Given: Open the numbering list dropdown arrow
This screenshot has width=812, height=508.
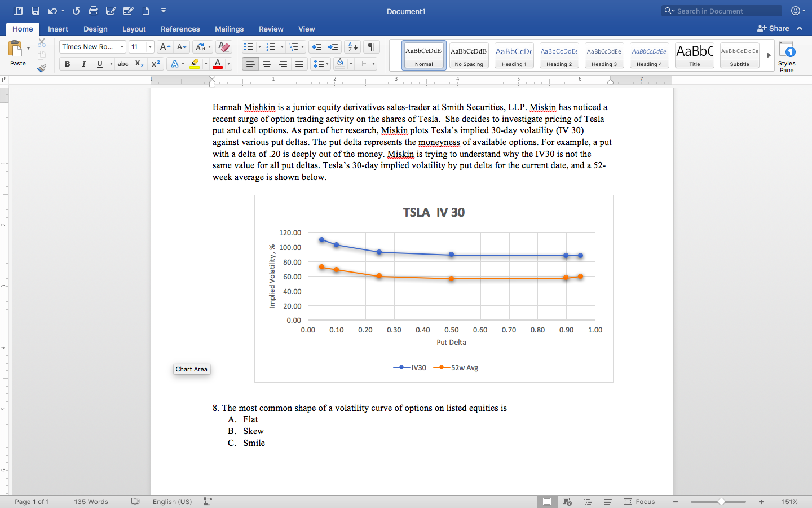Looking at the screenshot, I should [281, 47].
